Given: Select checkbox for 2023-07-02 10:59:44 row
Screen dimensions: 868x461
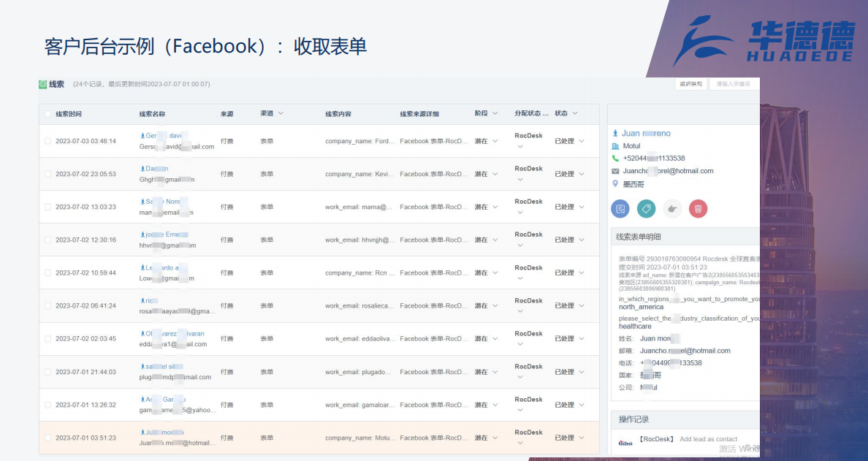Looking at the screenshot, I should pyautogui.click(x=48, y=273).
